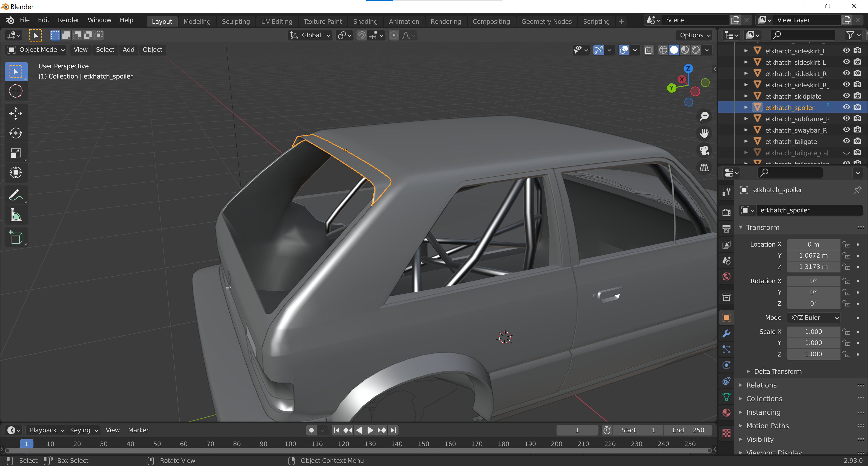Expand the Relations panel
Viewport: 868px width, 466px height.
tap(761, 385)
